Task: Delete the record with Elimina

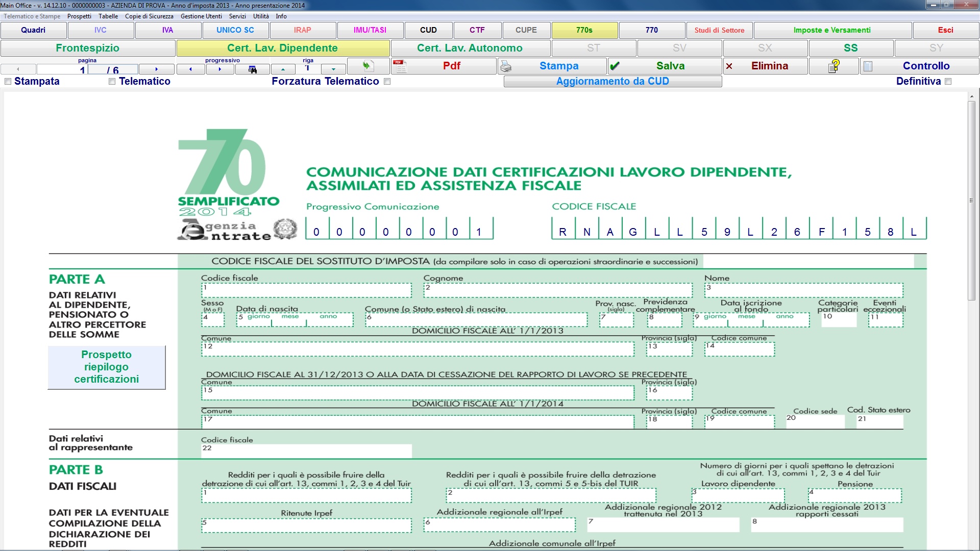Action: 765,66
